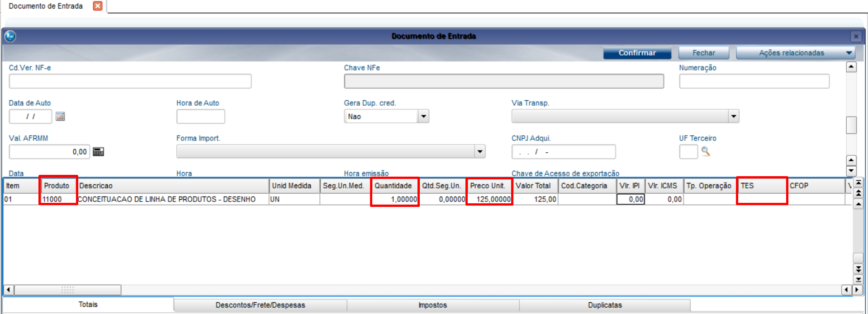Switch to the Totais tab

88,305
